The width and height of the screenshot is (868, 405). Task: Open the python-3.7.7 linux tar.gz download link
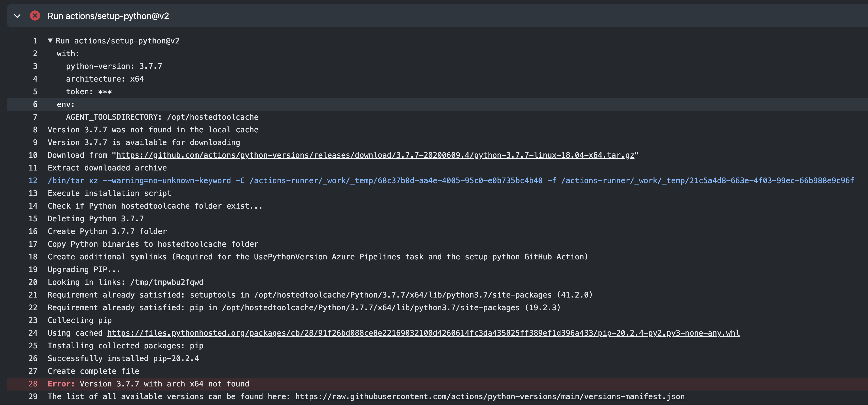coord(375,155)
